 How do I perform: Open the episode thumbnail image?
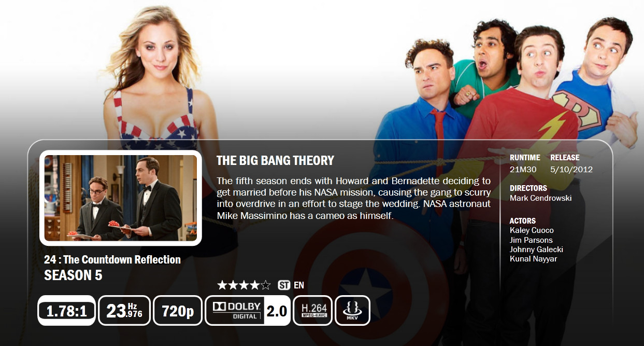click(x=121, y=198)
